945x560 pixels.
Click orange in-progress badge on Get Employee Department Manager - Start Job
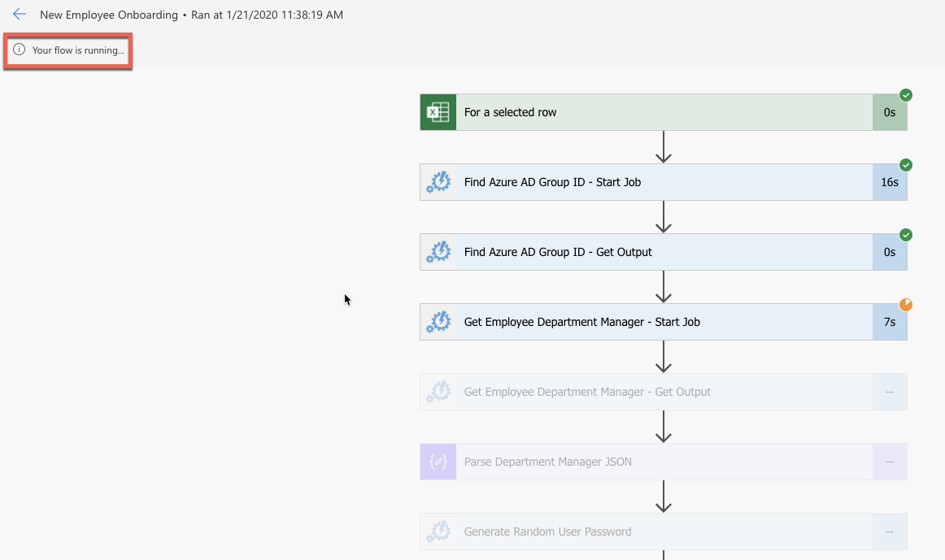click(906, 305)
